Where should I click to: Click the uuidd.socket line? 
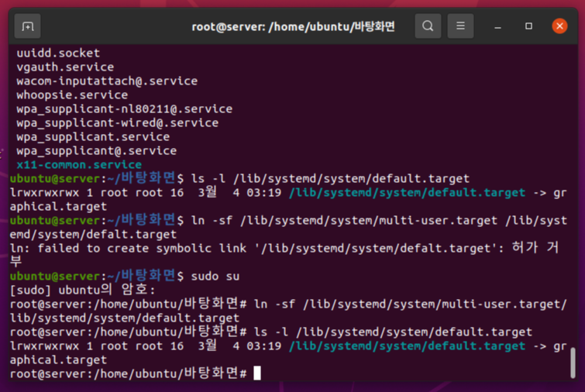click(x=58, y=53)
